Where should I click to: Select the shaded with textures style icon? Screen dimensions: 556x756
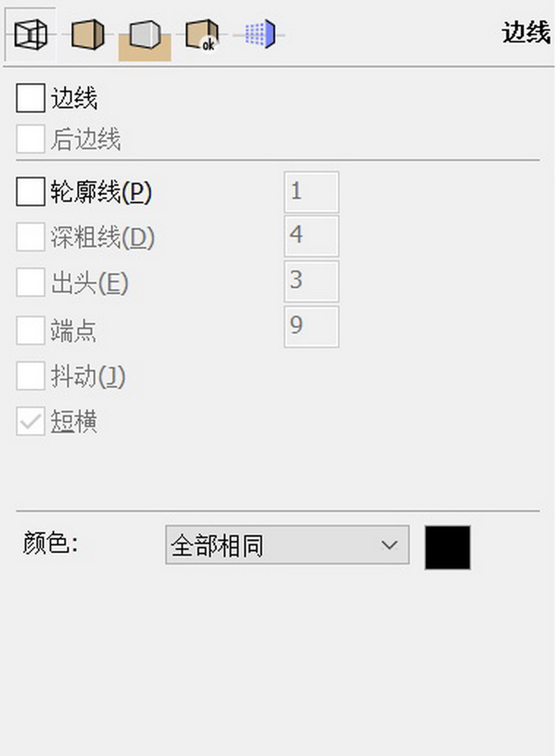pyautogui.click(x=202, y=34)
